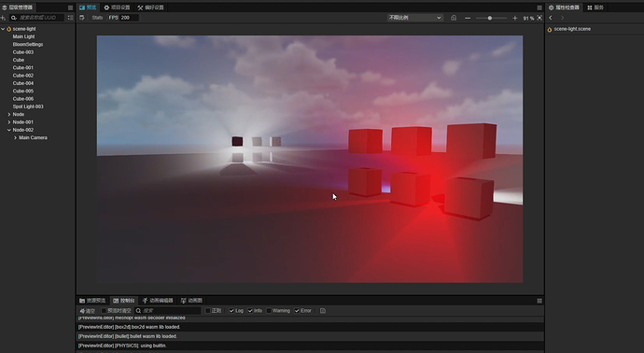Open the console panel menu icon
The height and width of the screenshot is (353, 644).
coord(539,301)
